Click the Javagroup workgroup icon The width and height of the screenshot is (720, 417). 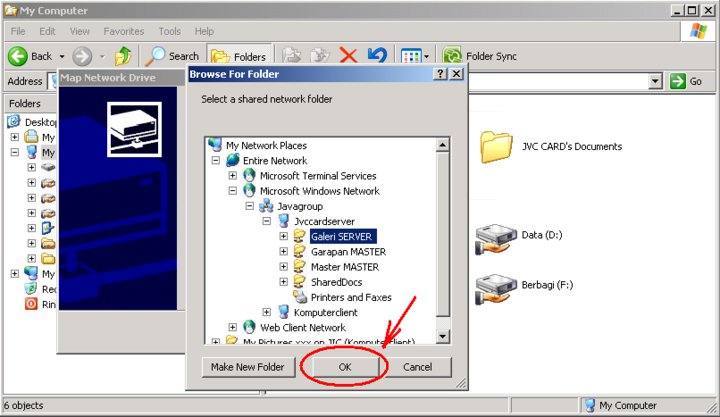pos(266,206)
